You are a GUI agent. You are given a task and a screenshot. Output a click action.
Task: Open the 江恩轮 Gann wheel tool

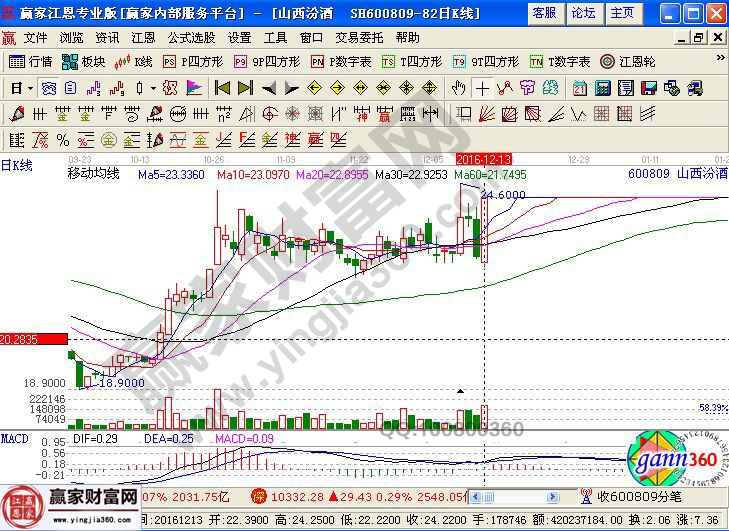pos(627,61)
